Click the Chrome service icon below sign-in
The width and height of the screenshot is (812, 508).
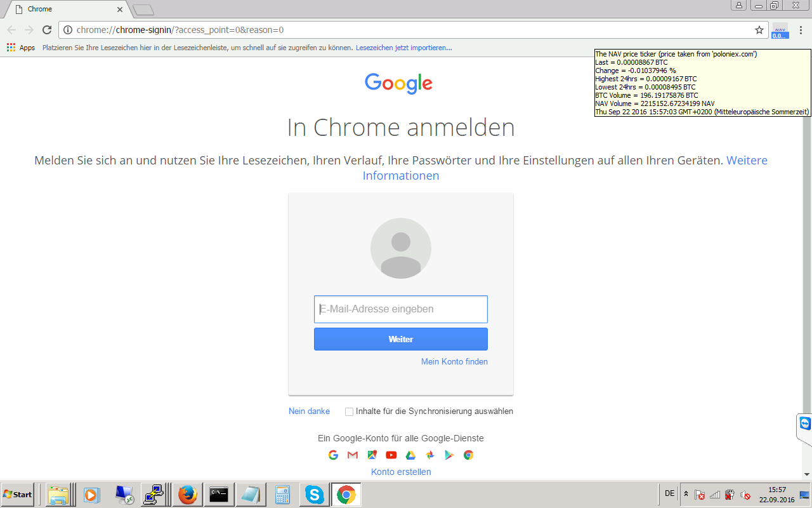(x=469, y=455)
